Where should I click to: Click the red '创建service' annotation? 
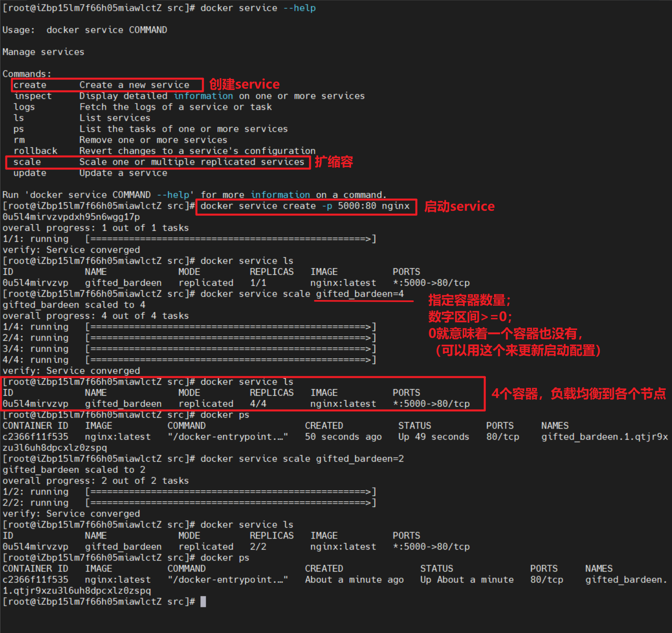(244, 84)
